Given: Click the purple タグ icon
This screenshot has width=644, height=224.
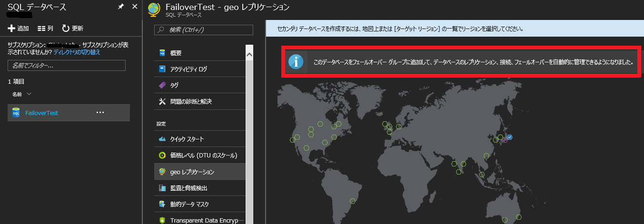Looking at the screenshot, I should [162, 85].
